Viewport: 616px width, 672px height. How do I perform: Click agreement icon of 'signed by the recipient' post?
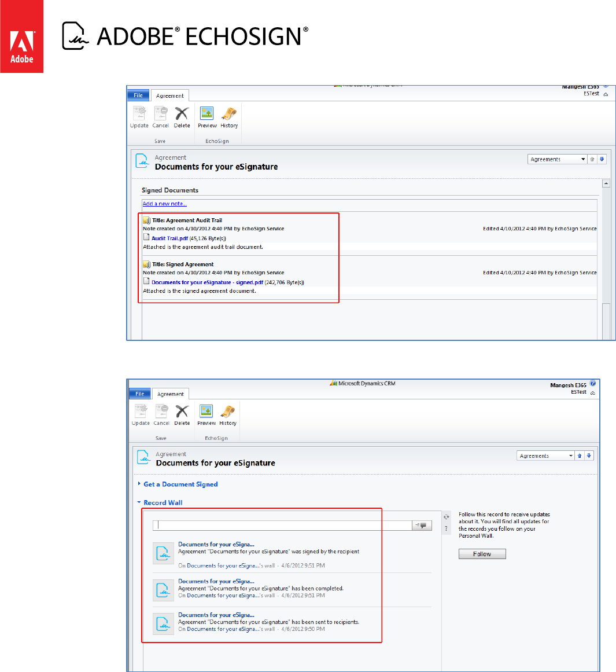(x=163, y=553)
